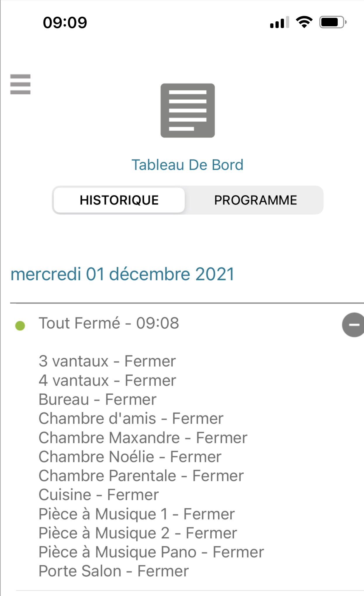Tap the Tableau De Bord title
This screenshot has width=364, height=596.
(187, 165)
